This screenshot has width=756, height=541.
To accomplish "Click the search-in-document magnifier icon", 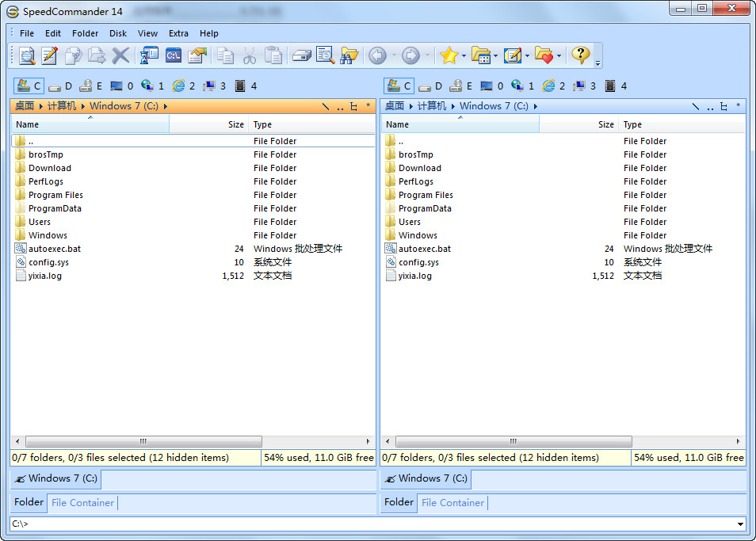I will [326, 55].
